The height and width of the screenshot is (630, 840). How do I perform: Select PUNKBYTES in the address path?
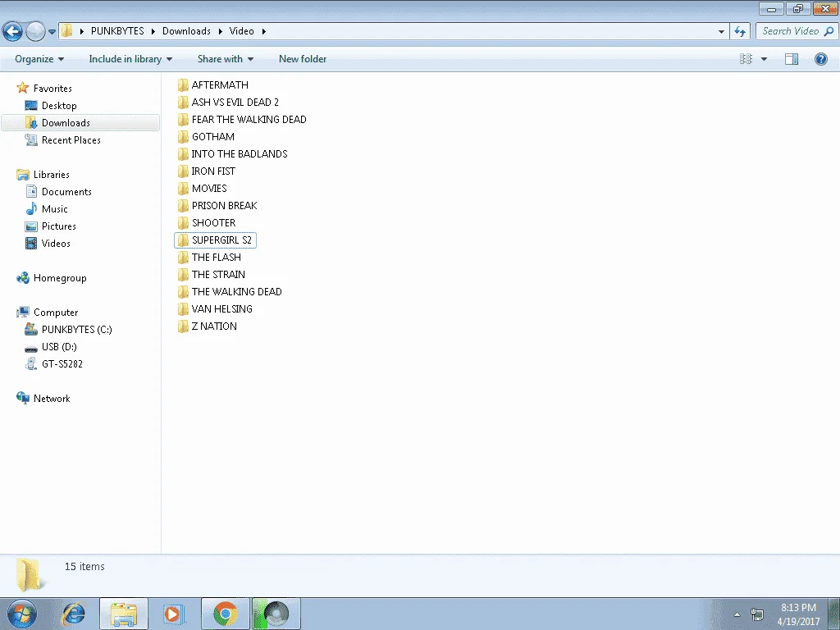[x=117, y=31]
